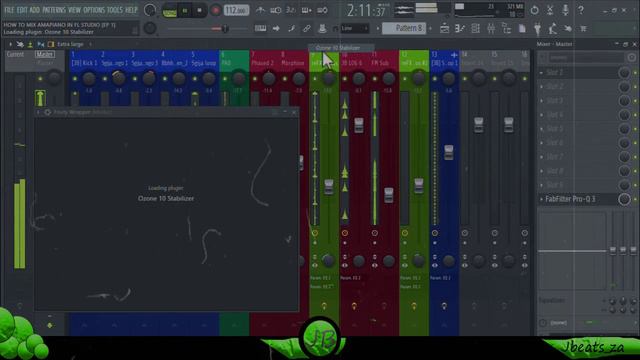Open the ADD menu
The height and width of the screenshot is (360, 640).
click(x=35, y=10)
